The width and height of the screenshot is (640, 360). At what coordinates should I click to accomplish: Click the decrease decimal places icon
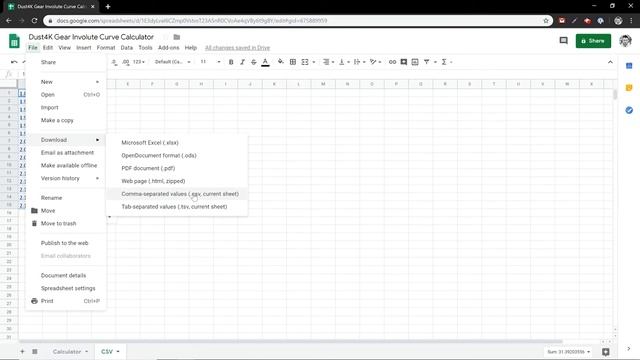pyautogui.click(x=115, y=62)
